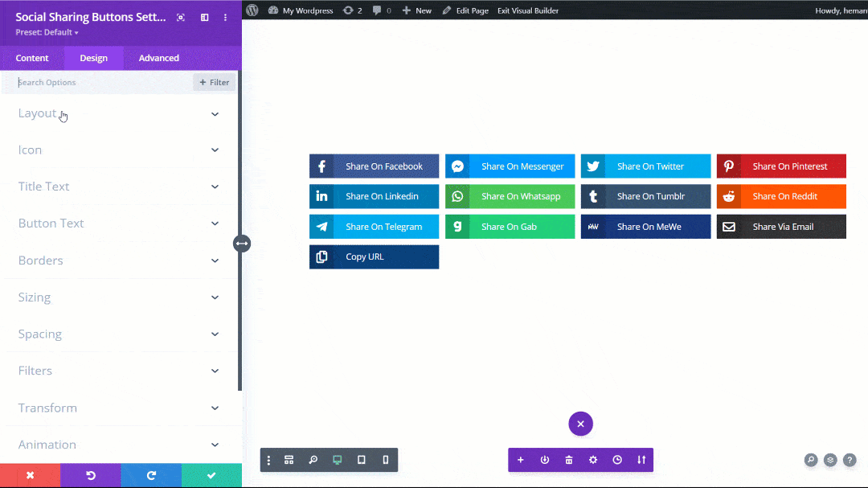Open builder options three-dot menu in bottom toolbar
Screen dimensions: 868x488
click(268, 460)
